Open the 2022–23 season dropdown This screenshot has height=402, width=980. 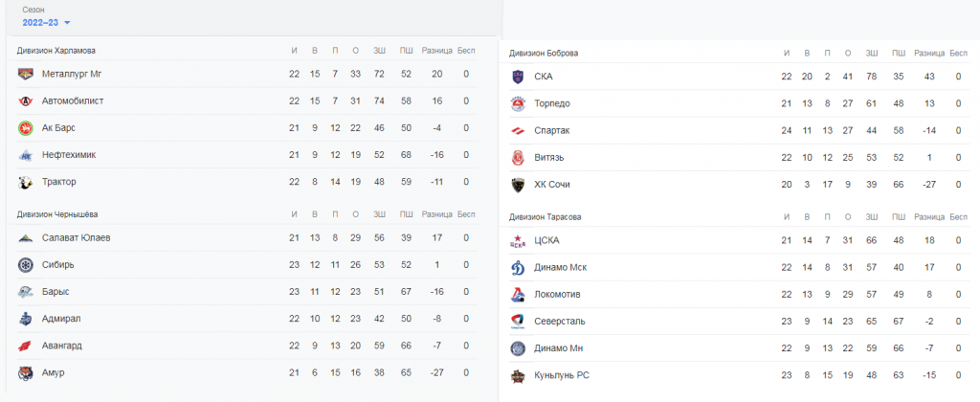point(46,23)
